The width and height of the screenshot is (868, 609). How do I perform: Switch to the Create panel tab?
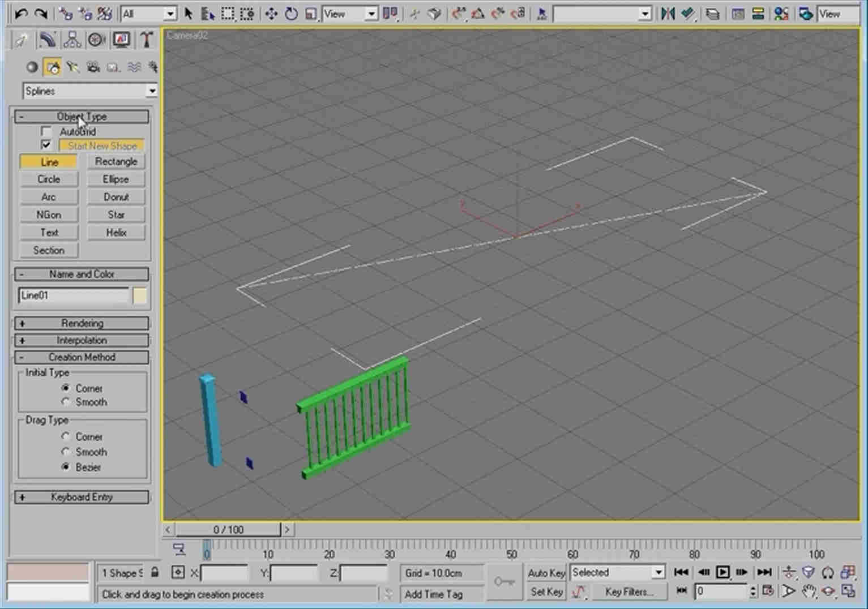(22, 40)
